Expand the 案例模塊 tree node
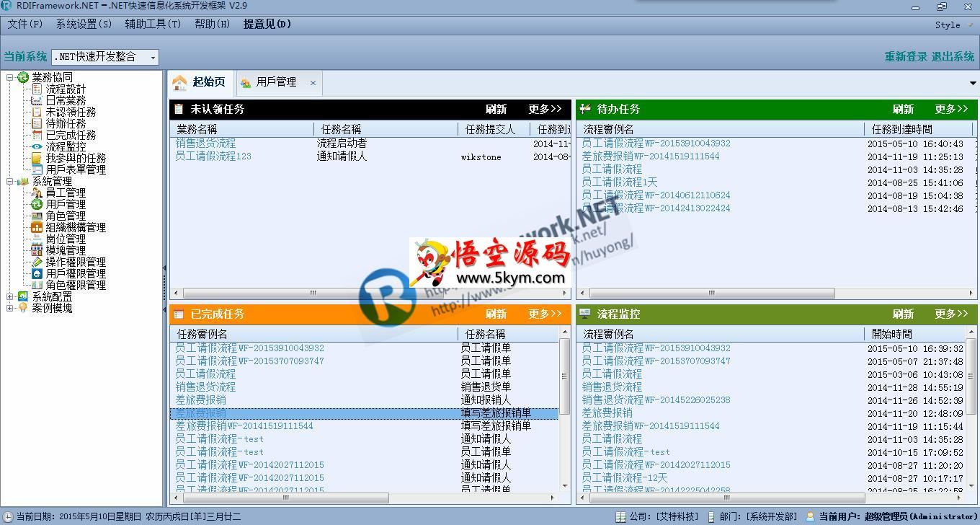Viewport: 980px width, 525px height. point(10,308)
